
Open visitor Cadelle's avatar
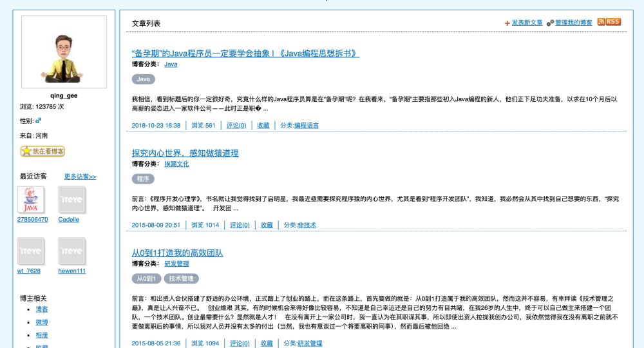tap(71, 200)
